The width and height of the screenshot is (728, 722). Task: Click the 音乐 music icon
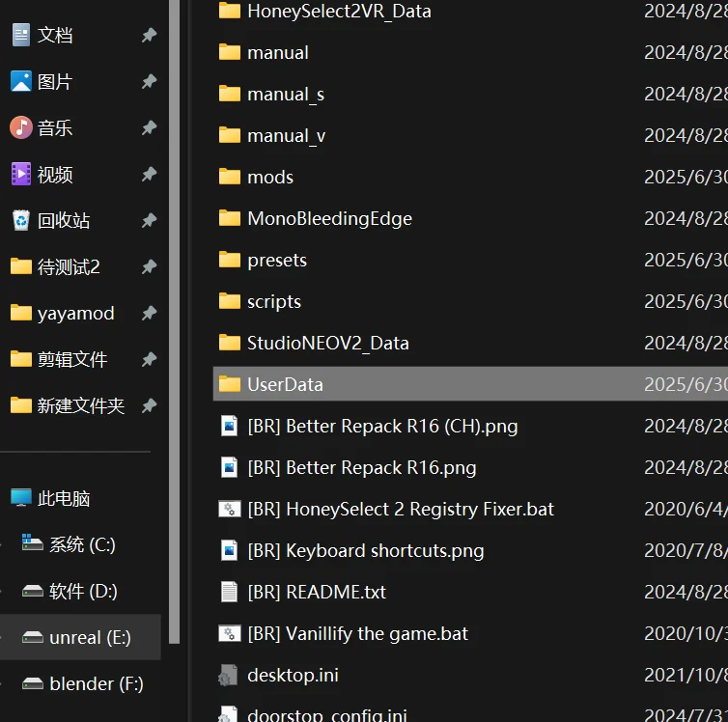tap(21, 127)
